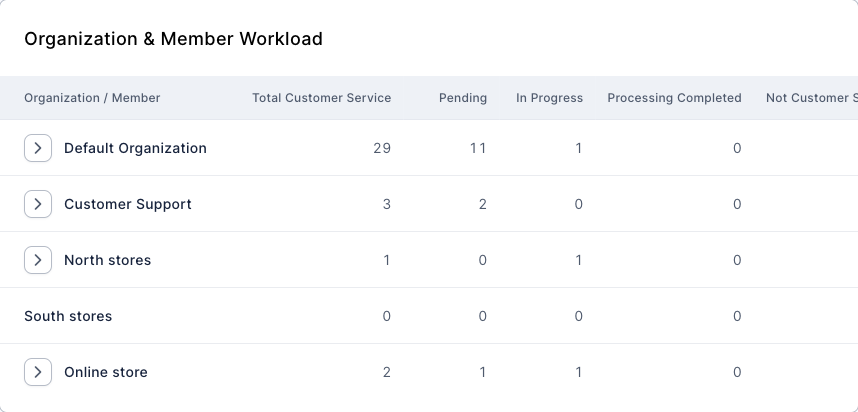Click pending value 11 for Default Organization
This screenshot has width=858, height=412.
point(478,148)
